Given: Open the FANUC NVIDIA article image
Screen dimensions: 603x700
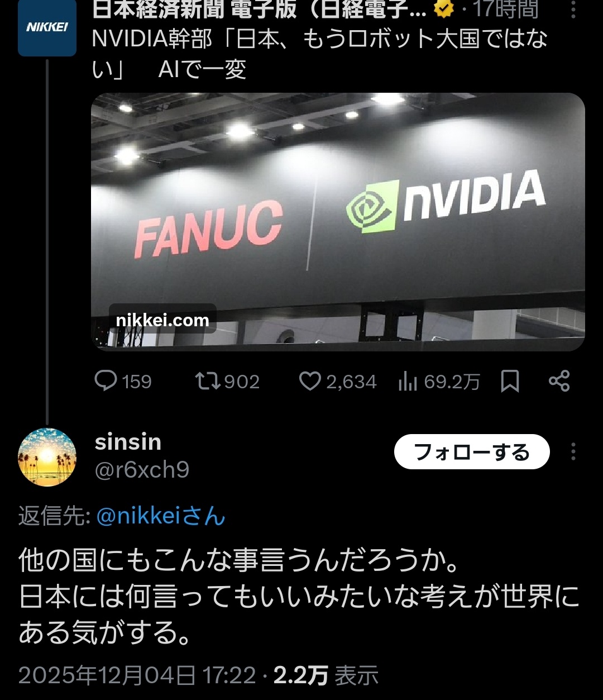Looking at the screenshot, I should [x=338, y=222].
